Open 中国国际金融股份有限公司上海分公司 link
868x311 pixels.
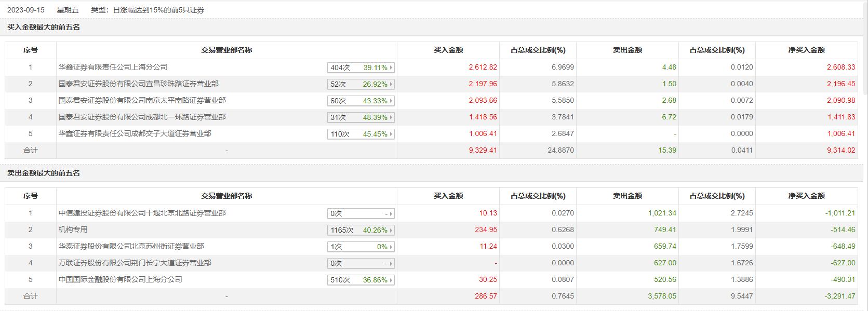120,279
